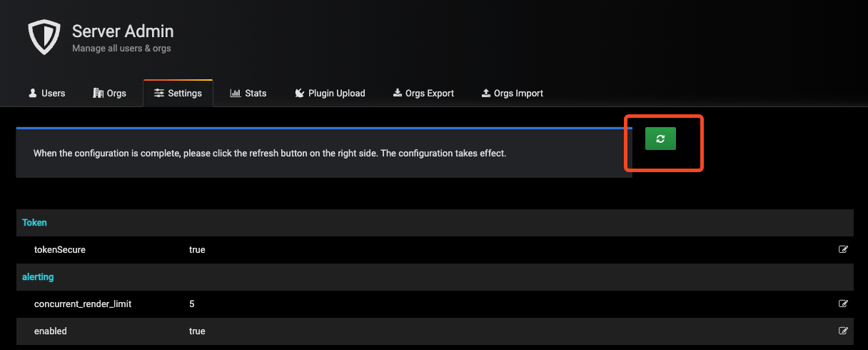Viewport: 868px width, 350px height.
Task: Click the concurrent_render_limit value 5
Action: point(192,304)
